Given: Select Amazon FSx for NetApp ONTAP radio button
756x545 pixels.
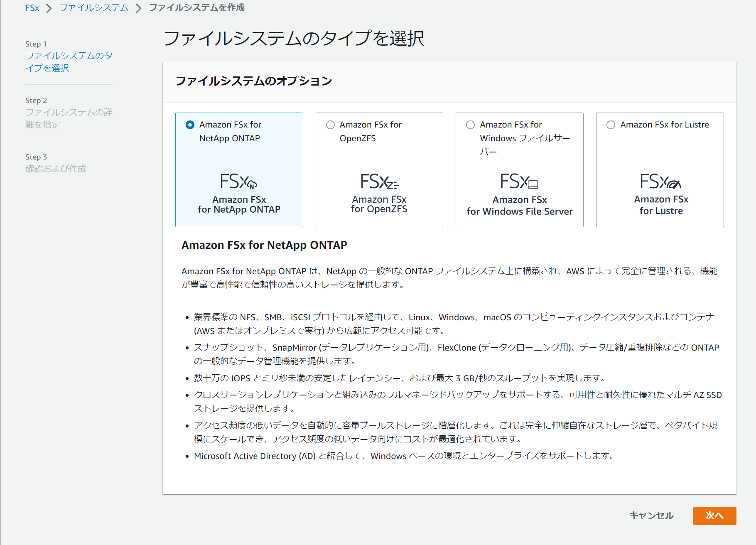Looking at the screenshot, I should pyautogui.click(x=190, y=125).
